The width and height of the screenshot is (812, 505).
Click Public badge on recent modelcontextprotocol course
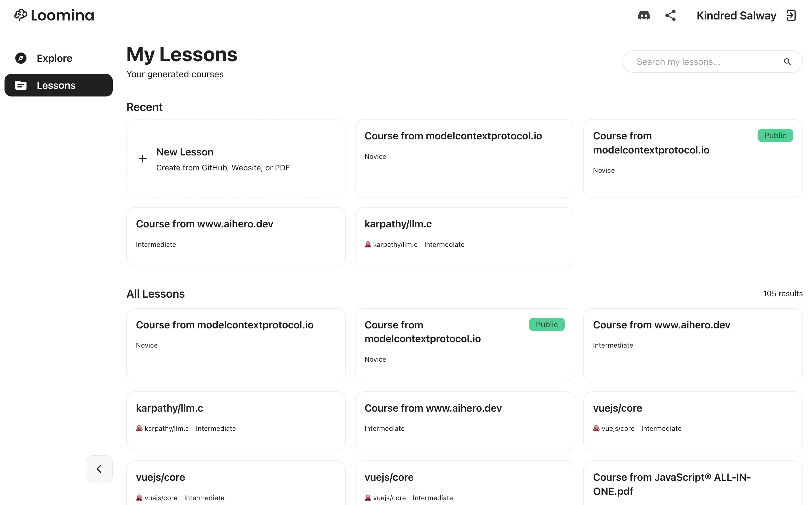pyautogui.click(x=775, y=136)
